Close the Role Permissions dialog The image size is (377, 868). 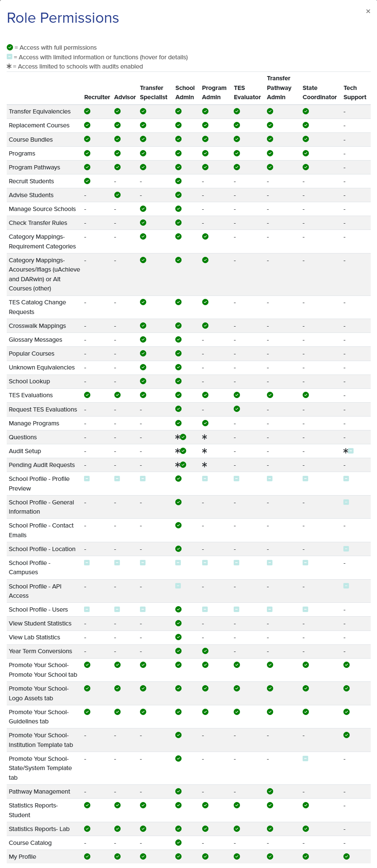click(x=369, y=11)
